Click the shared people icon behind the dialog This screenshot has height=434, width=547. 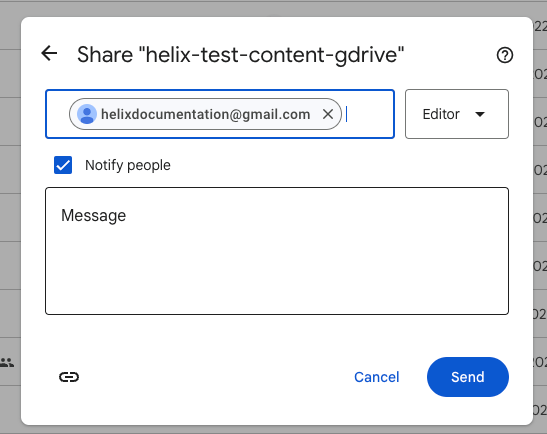(x=7, y=362)
